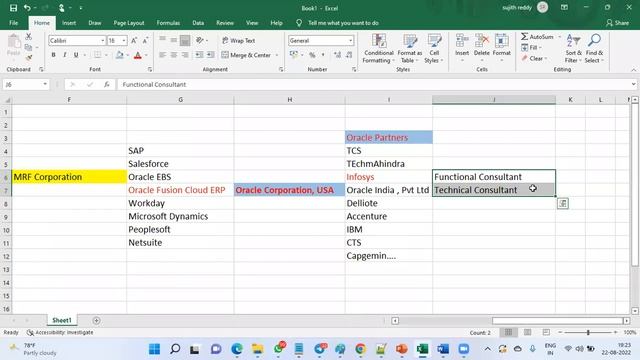Click Decrease Decimal icon
Viewport: 640px width, 360px height.
click(x=349, y=55)
